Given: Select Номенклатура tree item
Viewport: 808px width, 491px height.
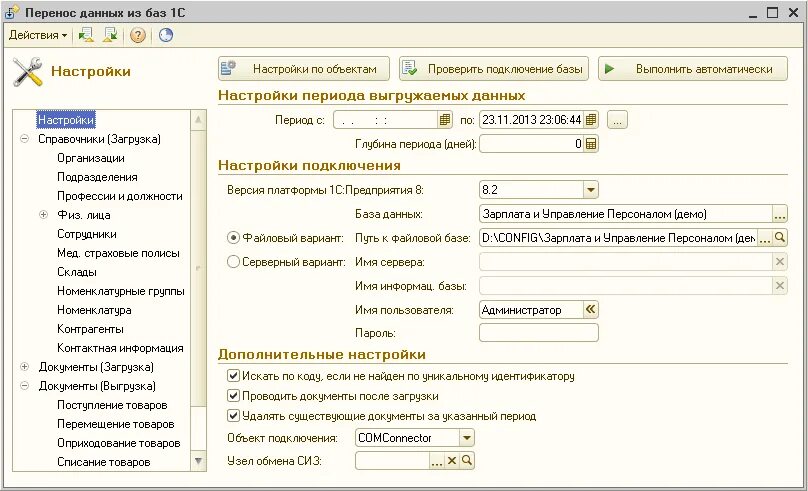Looking at the screenshot, I should coord(94,310).
